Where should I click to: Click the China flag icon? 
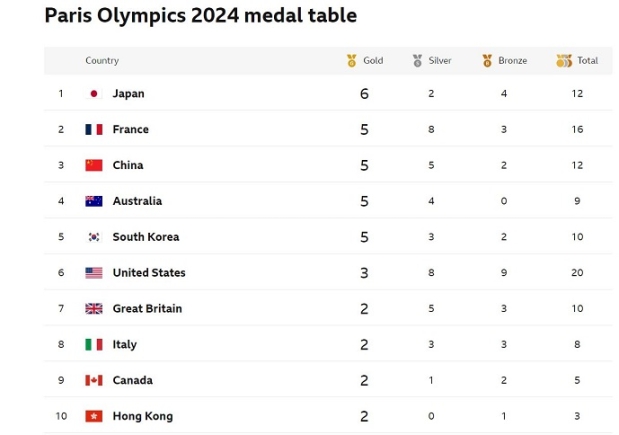[x=94, y=165]
